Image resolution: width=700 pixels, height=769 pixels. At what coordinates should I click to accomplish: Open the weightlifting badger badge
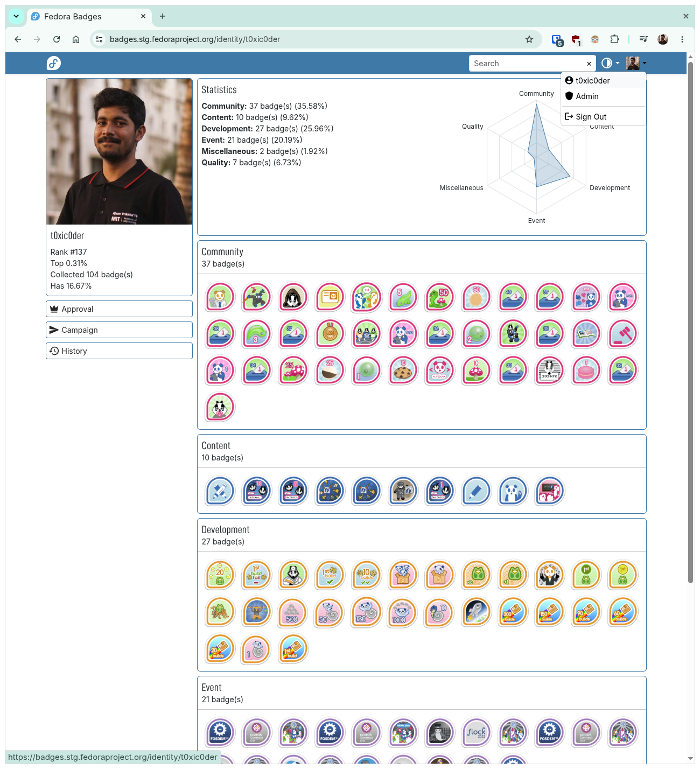click(x=257, y=612)
